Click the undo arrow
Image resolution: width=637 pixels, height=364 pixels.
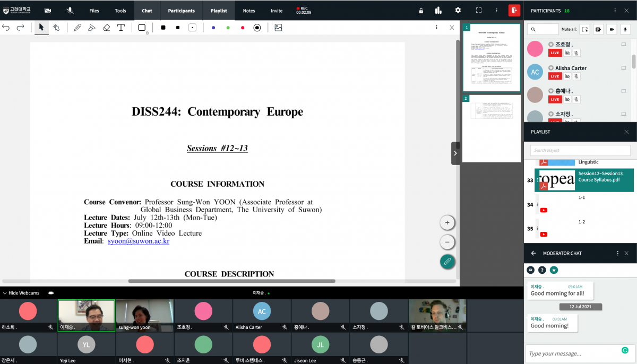pyautogui.click(x=6, y=28)
